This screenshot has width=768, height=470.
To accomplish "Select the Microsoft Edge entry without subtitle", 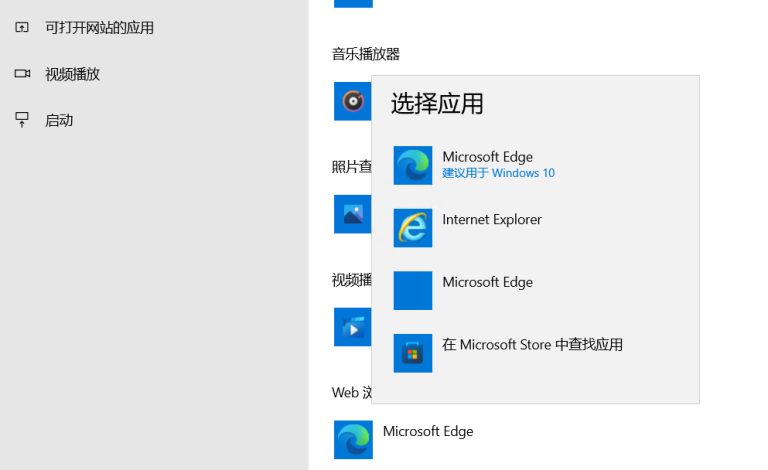I will click(535, 291).
